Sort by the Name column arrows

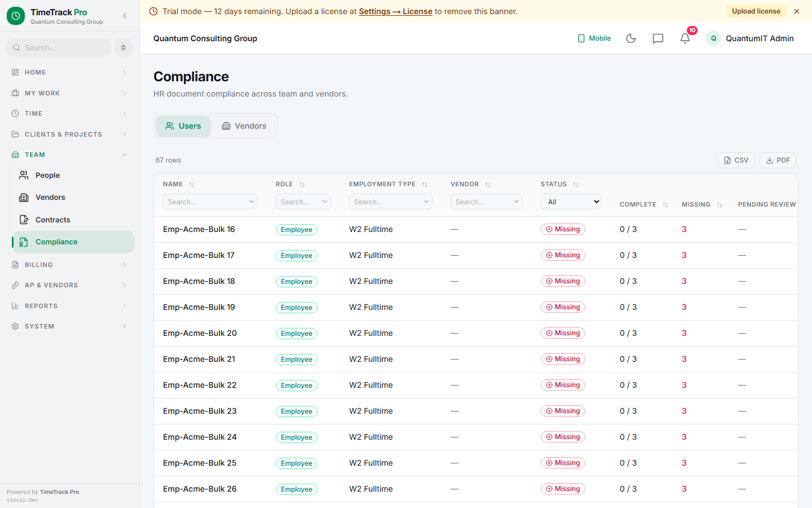pos(192,185)
